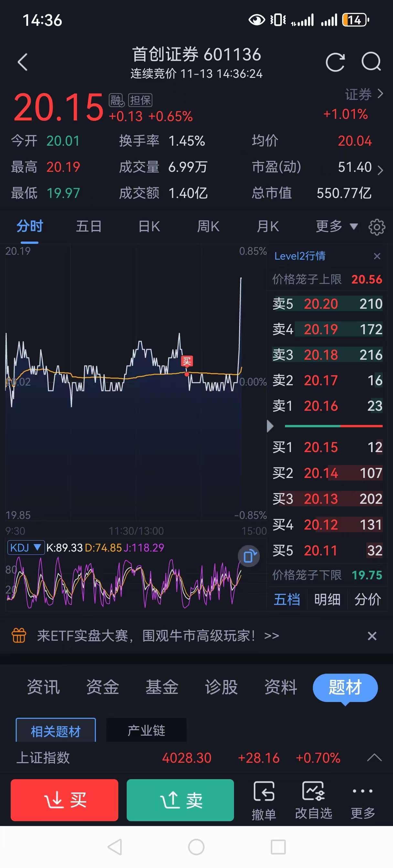This screenshot has width=393, height=868.
Task: Select the 明细 trades tab
Action: coord(327,599)
